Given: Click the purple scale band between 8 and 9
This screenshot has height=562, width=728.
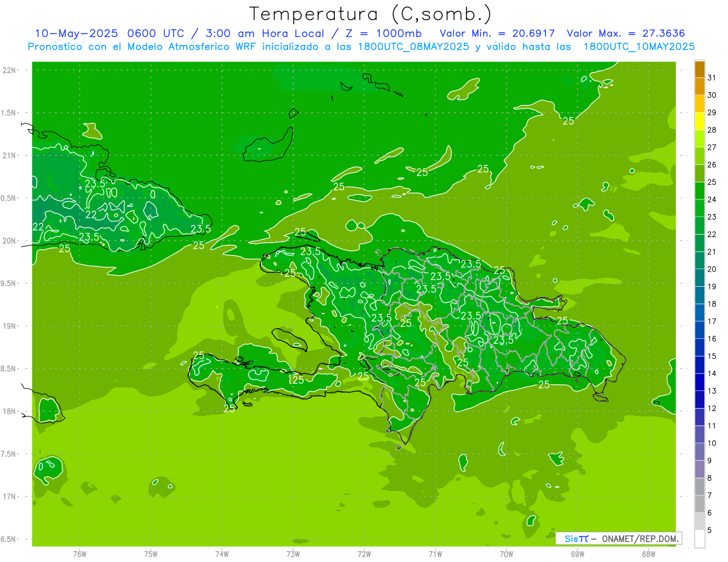Looking at the screenshot, I should click(x=699, y=469).
